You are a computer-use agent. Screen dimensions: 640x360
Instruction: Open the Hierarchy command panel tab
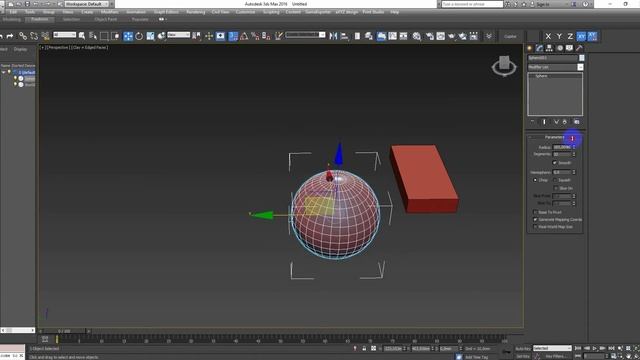[549, 48]
